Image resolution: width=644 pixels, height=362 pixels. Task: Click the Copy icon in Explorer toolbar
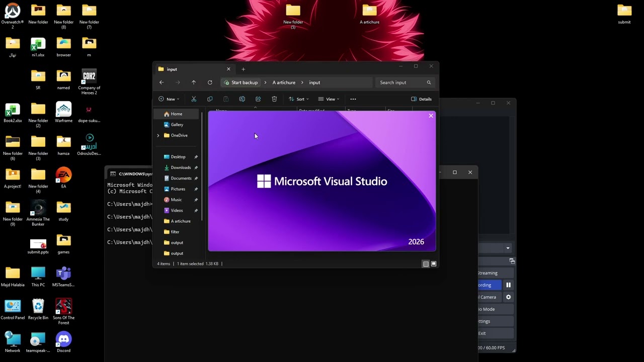(x=210, y=99)
